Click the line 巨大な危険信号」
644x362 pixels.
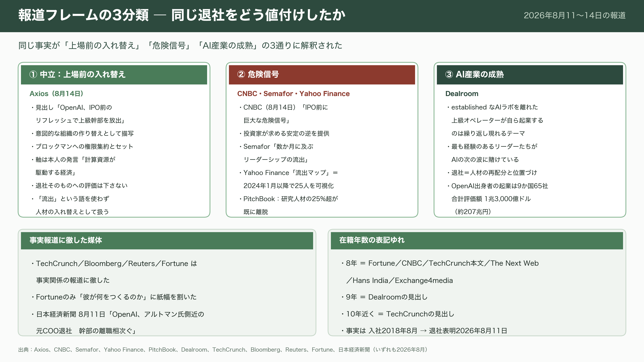[x=266, y=120]
